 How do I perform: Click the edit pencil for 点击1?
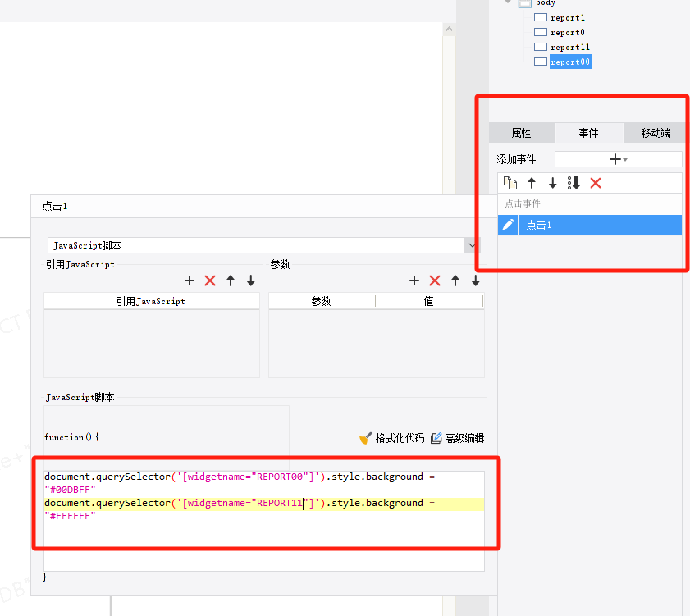pos(508,225)
